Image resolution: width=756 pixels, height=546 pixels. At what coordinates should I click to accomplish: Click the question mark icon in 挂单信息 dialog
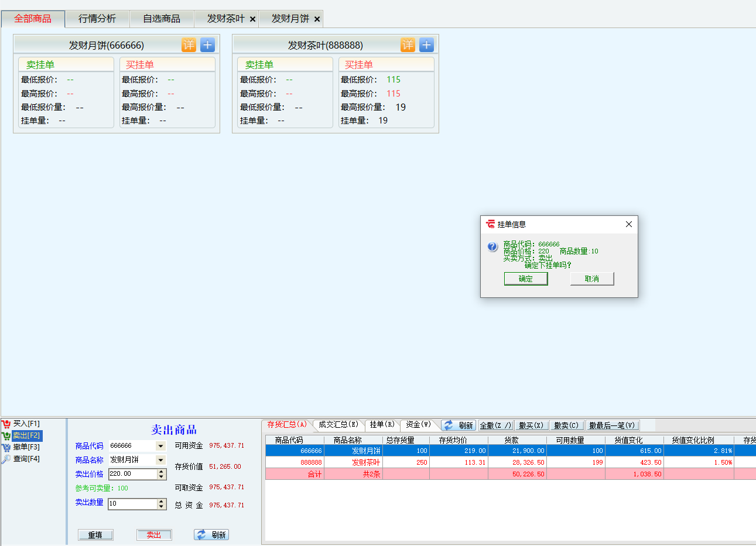(492, 247)
